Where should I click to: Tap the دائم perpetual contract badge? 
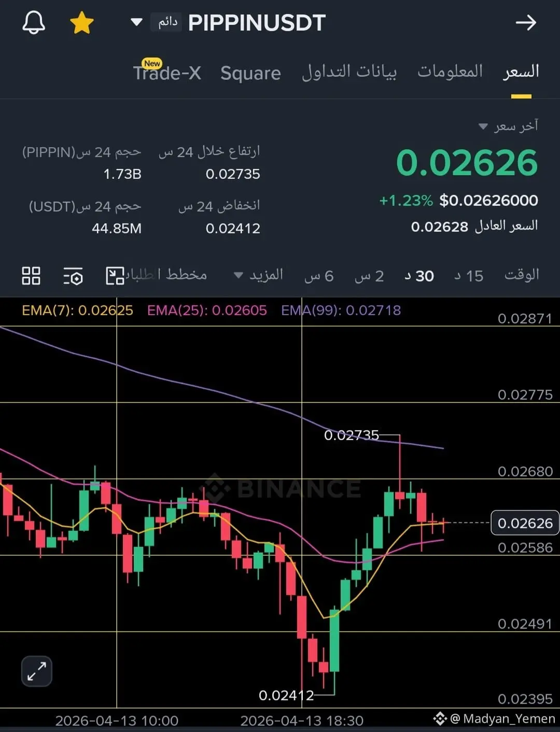click(x=166, y=22)
